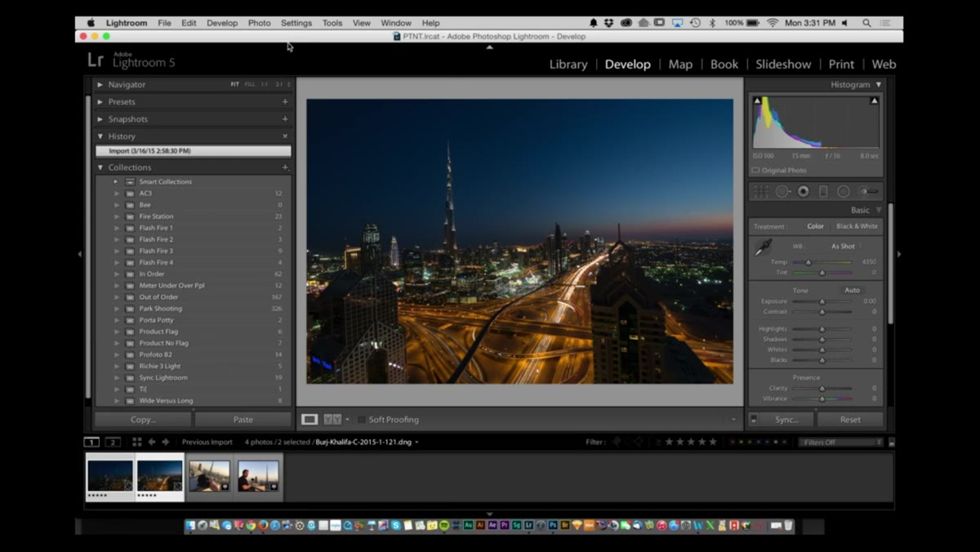Enable the Soft Proofing checkbox
The image size is (980, 552).
click(362, 419)
